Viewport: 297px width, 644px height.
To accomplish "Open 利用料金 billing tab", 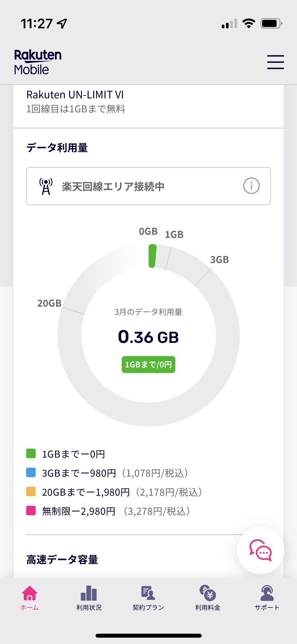I will [x=208, y=598].
